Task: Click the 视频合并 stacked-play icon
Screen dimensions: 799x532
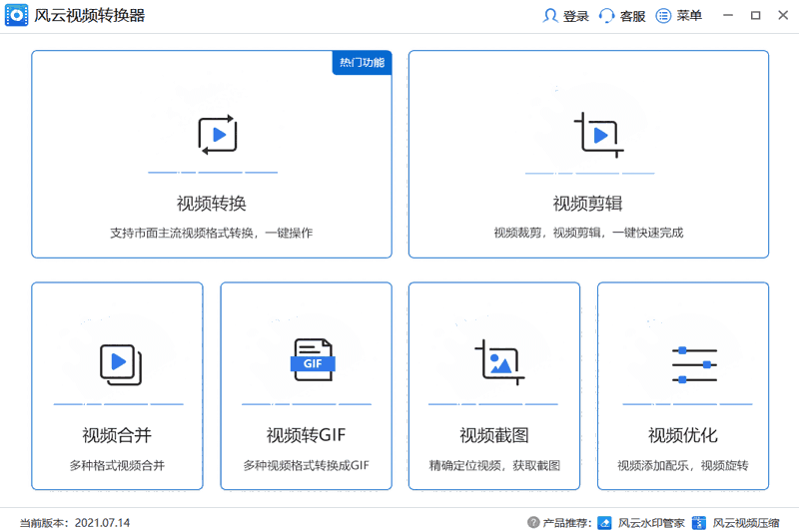Action: 121,364
